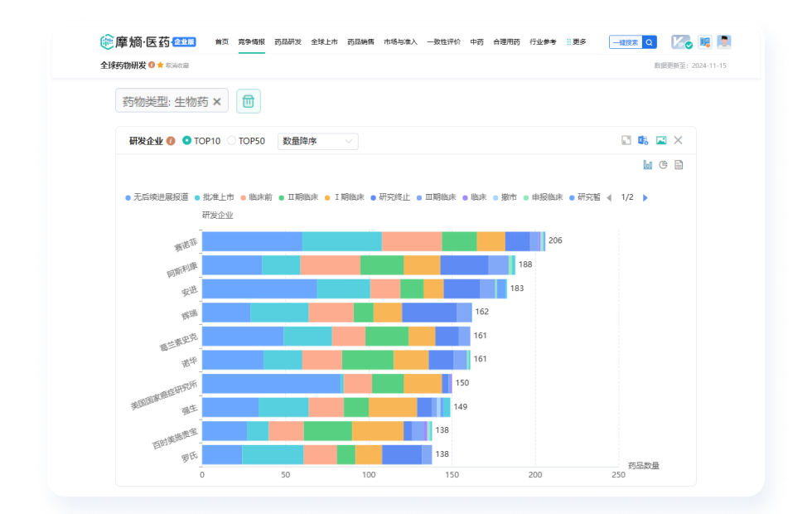Show info tooltip for 研发企业

click(171, 141)
